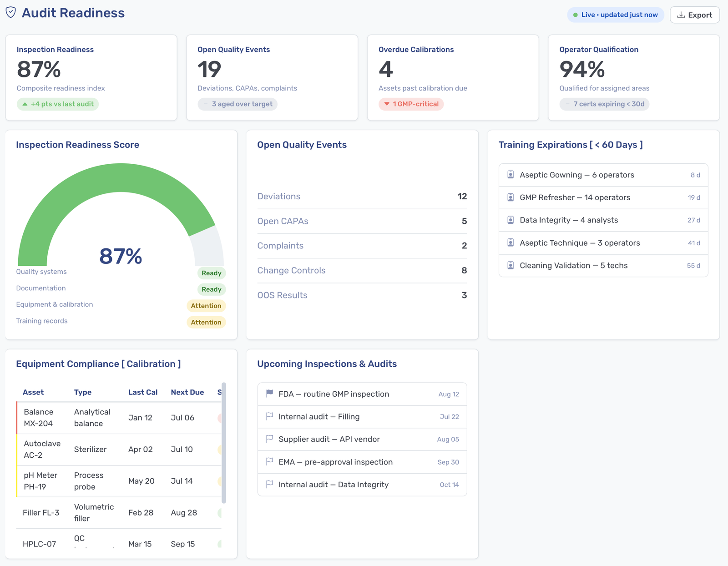Viewport: 728px width, 566px height.
Task: Click the flag icon for Internal audit Filling
Action: (x=269, y=416)
